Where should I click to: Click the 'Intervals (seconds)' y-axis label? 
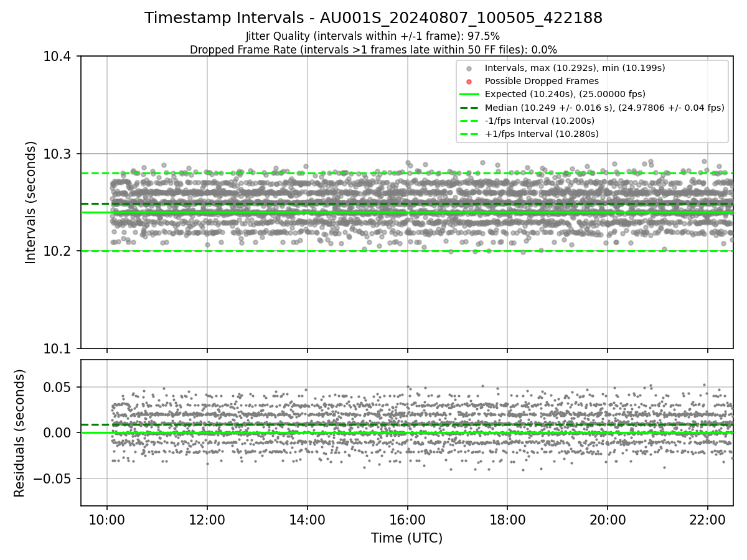[31, 202]
